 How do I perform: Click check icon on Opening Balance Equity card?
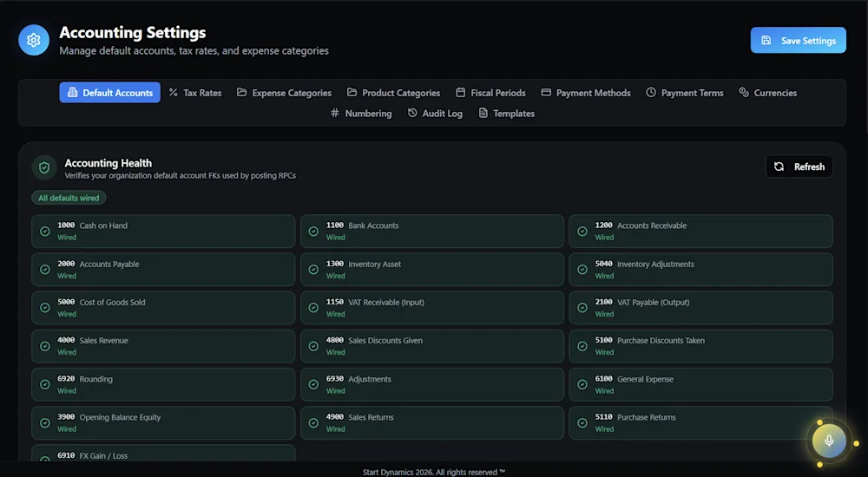45,422
